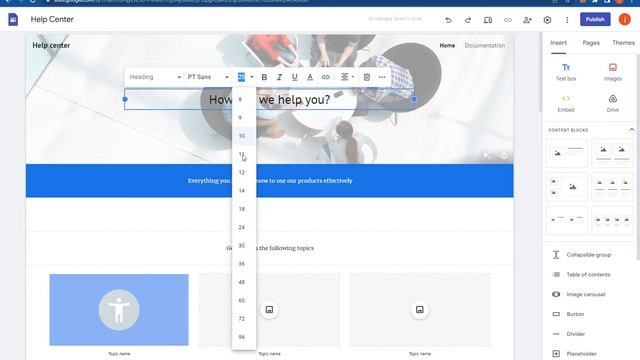Open text color picker
The image size is (640, 360).
coord(310,77)
